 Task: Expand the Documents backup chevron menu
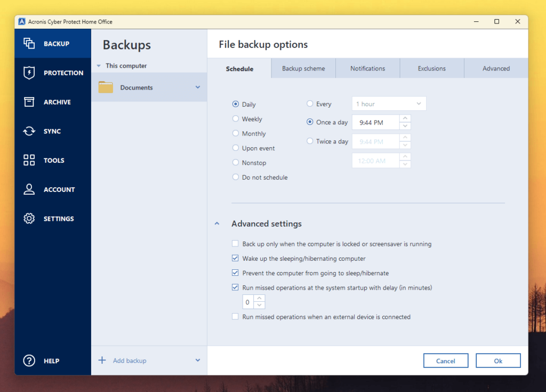[x=198, y=87]
